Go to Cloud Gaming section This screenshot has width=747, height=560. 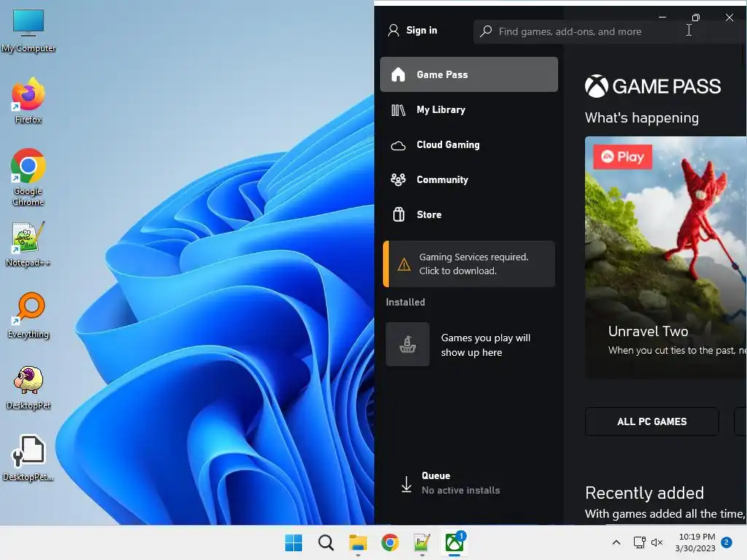tap(469, 145)
